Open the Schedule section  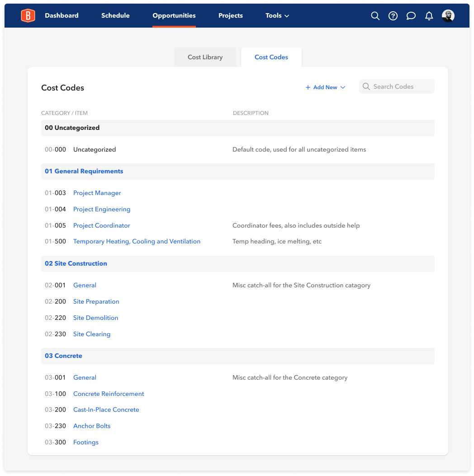(115, 15)
